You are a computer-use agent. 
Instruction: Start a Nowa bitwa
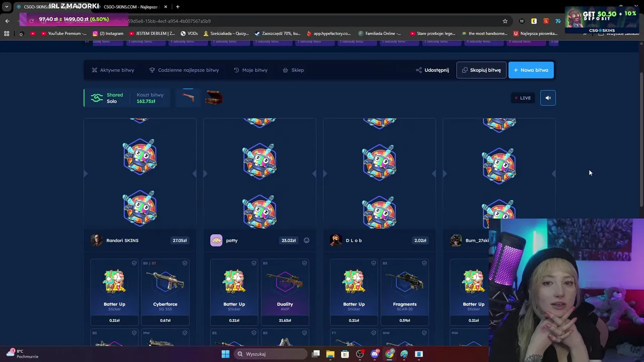click(531, 70)
